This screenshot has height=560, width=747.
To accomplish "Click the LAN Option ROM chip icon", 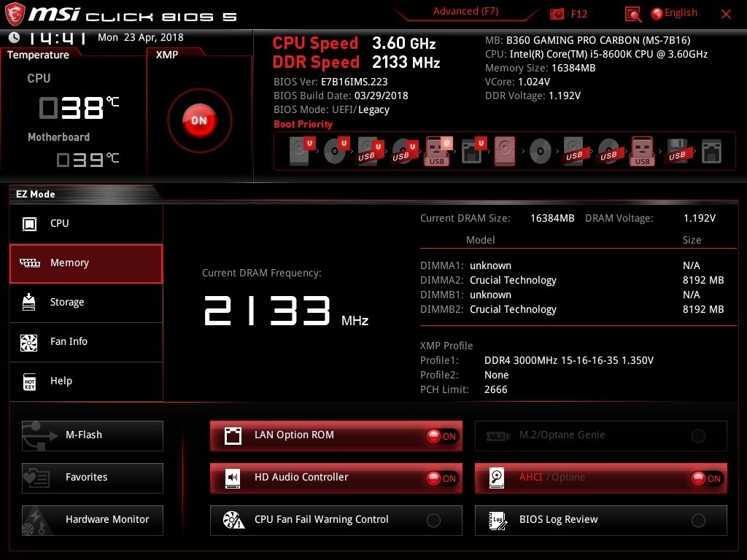I will [x=233, y=435].
